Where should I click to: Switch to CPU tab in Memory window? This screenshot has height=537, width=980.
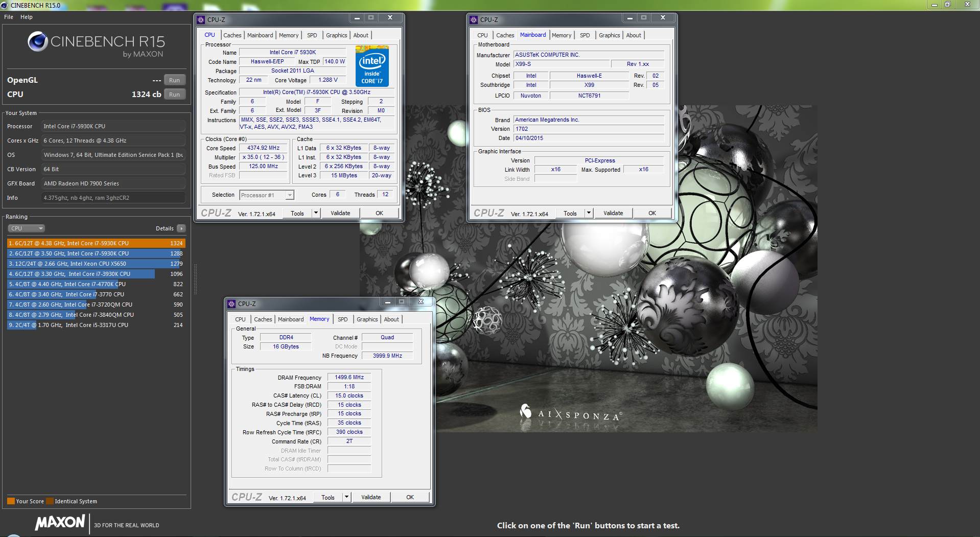(241, 319)
